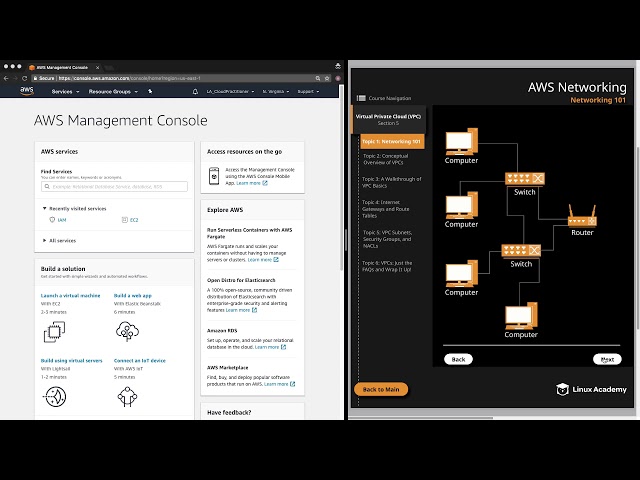The width and height of the screenshot is (640, 480).
Task: Click the Next button in the course slide
Action: coord(607,359)
